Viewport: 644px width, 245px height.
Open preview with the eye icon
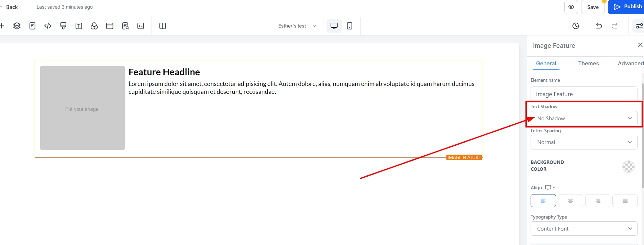tap(571, 7)
